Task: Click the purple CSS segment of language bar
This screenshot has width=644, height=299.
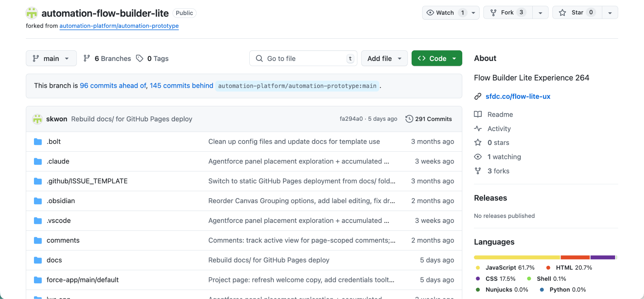Action: pyautogui.click(x=603, y=257)
